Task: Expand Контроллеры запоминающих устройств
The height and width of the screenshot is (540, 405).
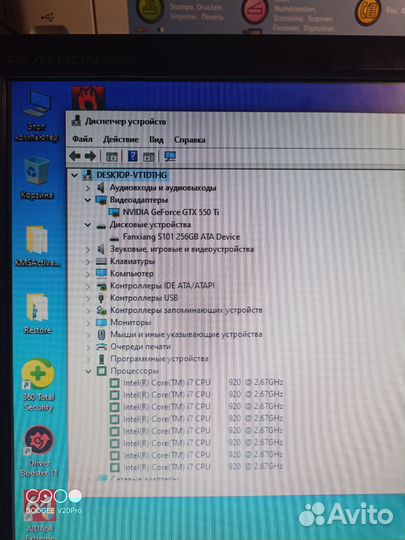Action: [x=87, y=310]
